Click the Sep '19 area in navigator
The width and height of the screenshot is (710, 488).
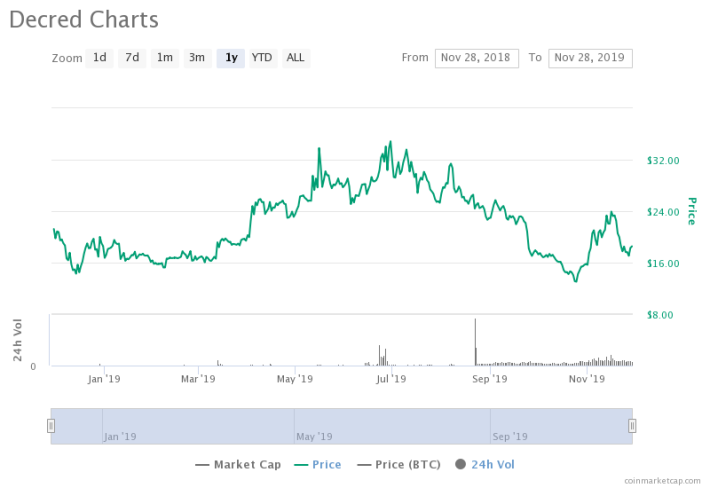pos(510,436)
